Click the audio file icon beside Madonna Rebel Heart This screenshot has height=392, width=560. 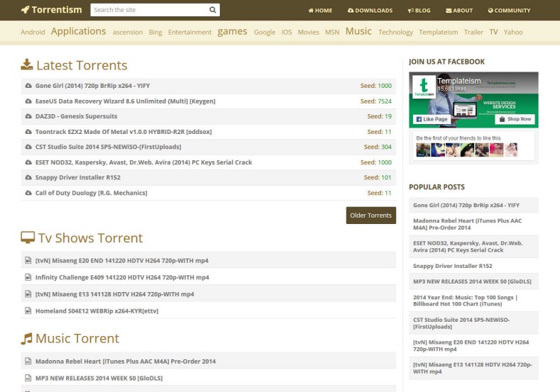click(x=28, y=361)
